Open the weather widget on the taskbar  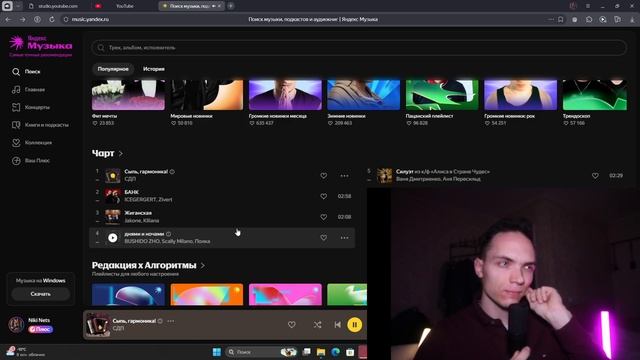coord(24,351)
